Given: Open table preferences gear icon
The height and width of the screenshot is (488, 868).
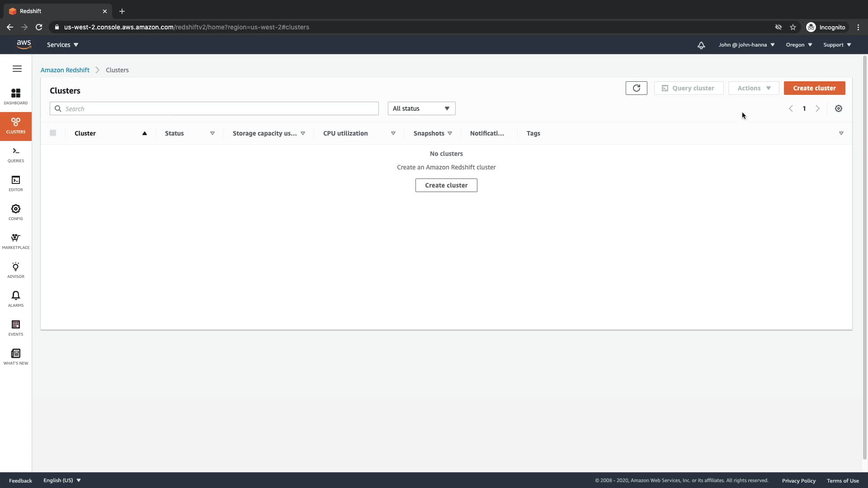Looking at the screenshot, I should (x=838, y=108).
